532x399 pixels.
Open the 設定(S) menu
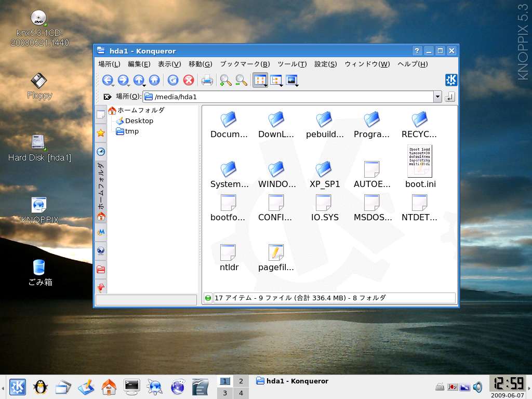click(325, 64)
